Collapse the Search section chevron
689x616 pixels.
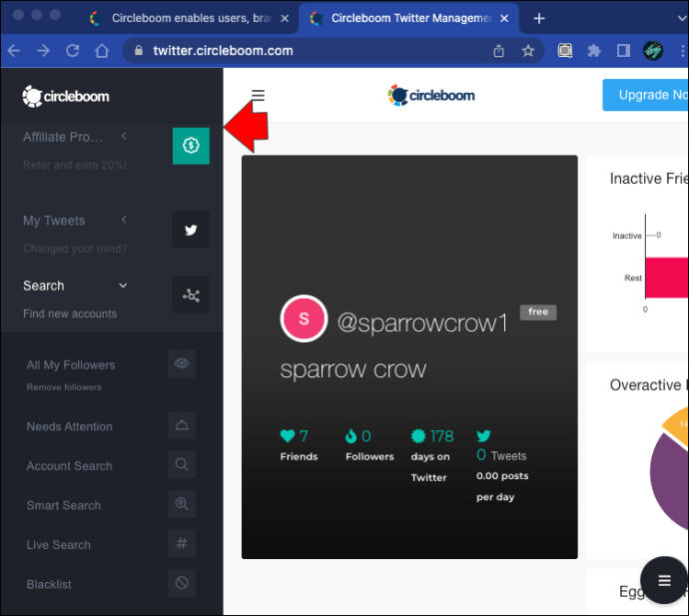pos(123,286)
